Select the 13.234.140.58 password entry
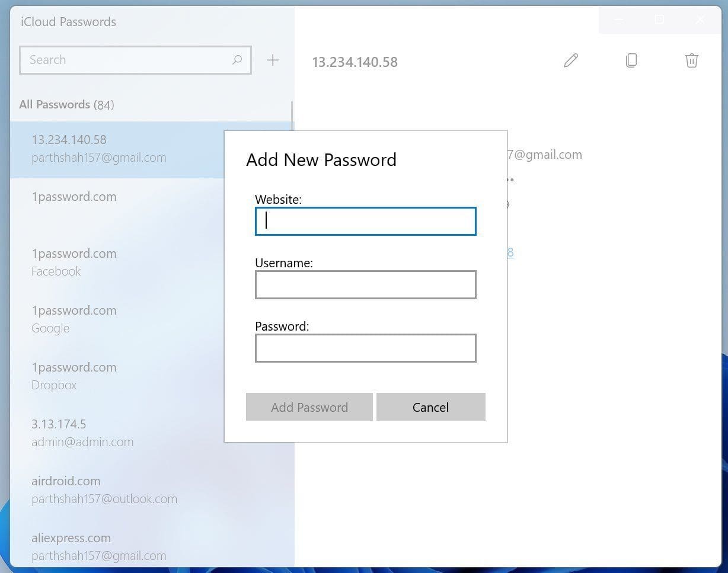 tap(152, 149)
